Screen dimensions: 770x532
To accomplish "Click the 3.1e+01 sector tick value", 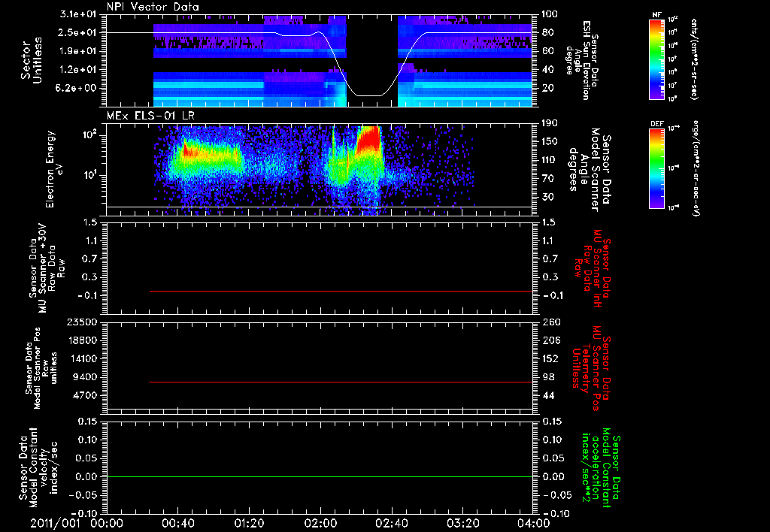I will point(77,14).
